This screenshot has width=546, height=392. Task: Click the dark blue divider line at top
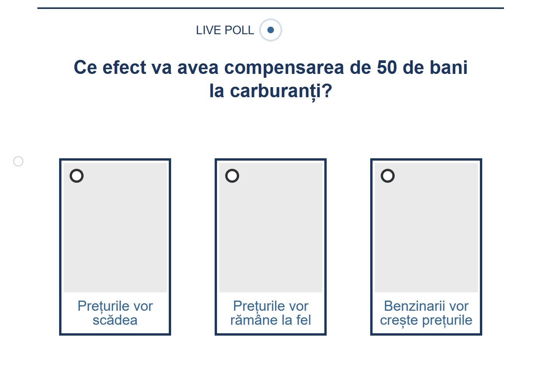[271, 8]
